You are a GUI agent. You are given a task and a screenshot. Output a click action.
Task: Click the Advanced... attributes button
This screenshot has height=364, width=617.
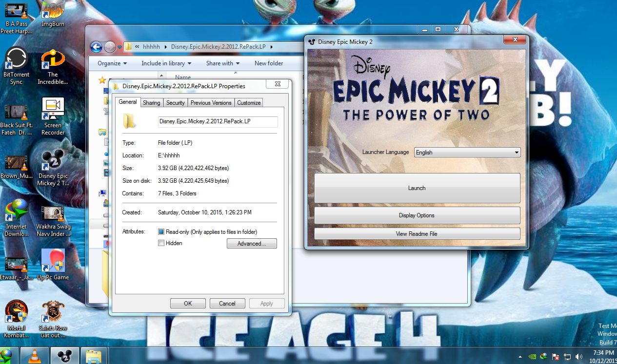point(252,243)
